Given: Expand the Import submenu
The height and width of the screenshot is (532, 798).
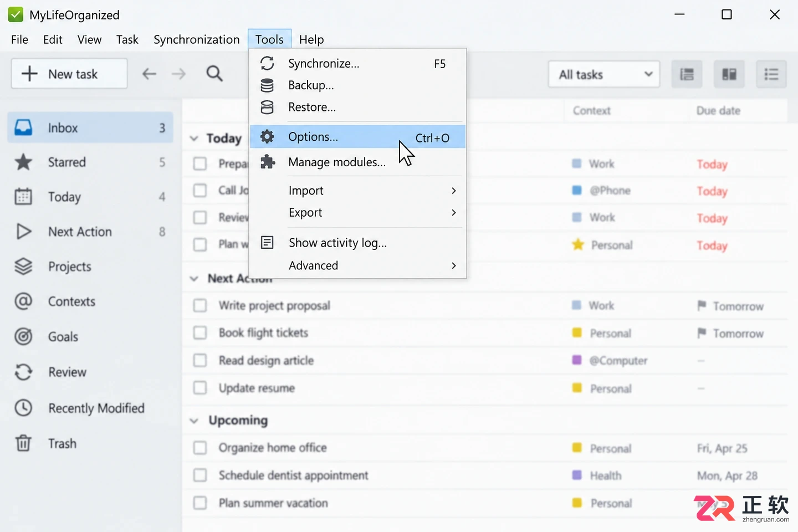Looking at the screenshot, I should click(x=357, y=191).
